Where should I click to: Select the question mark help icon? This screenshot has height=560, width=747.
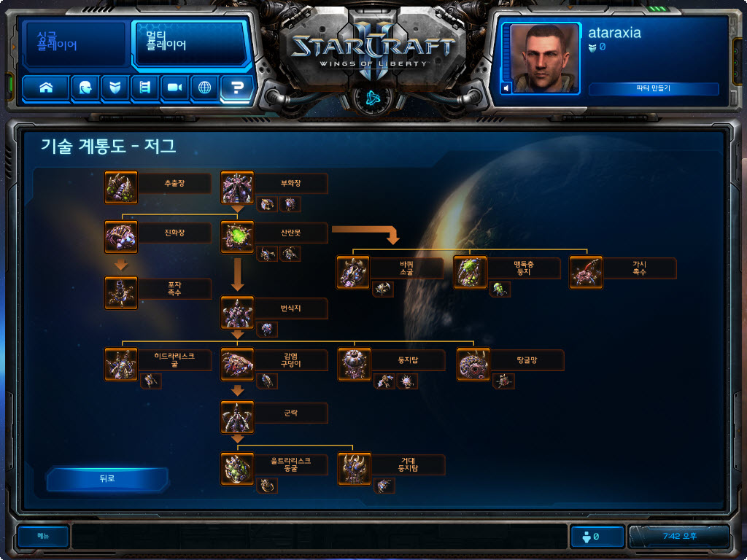[237, 87]
